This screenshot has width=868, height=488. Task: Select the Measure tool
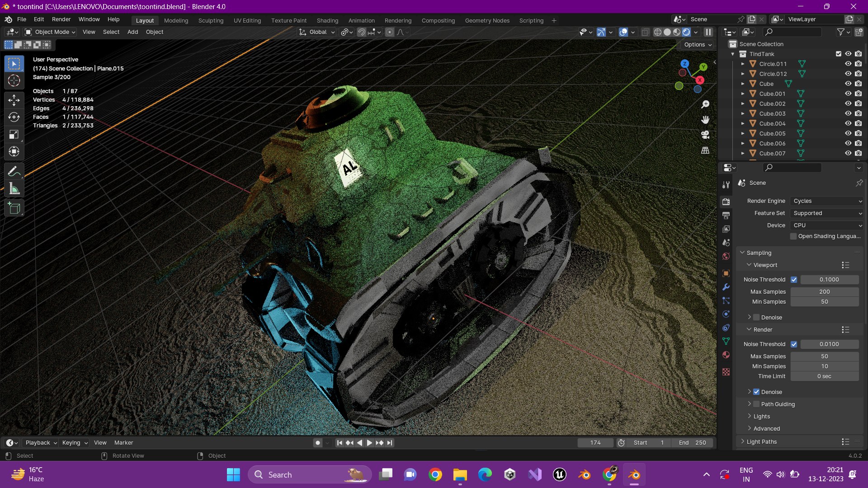(x=14, y=189)
